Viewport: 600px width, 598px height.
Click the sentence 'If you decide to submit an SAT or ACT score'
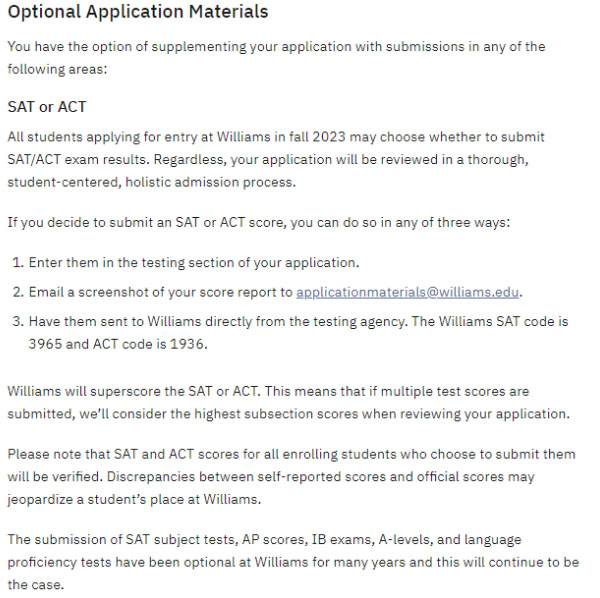pos(258,222)
